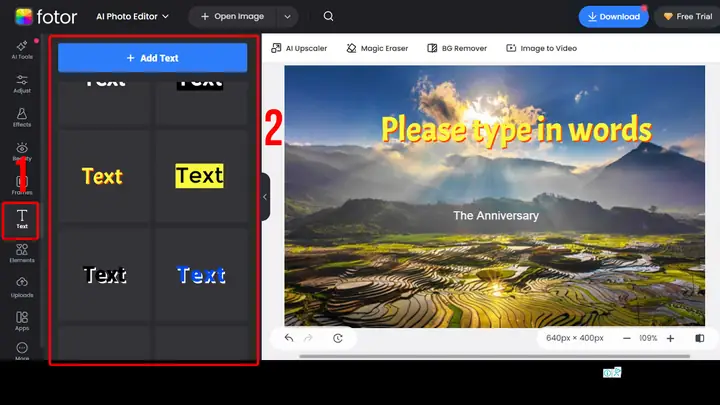Collapse the text styles side panel
The height and width of the screenshot is (405, 720).
point(265,197)
